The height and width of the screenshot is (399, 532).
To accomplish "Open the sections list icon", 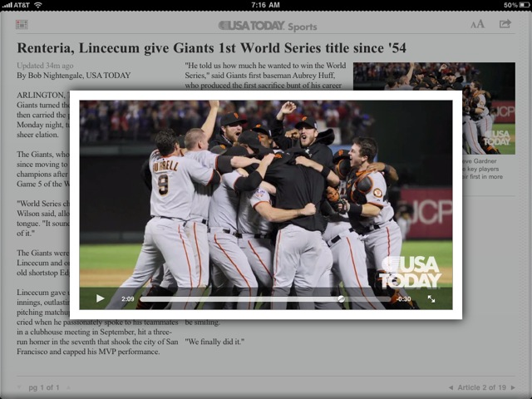I will click(x=22, y=24).
